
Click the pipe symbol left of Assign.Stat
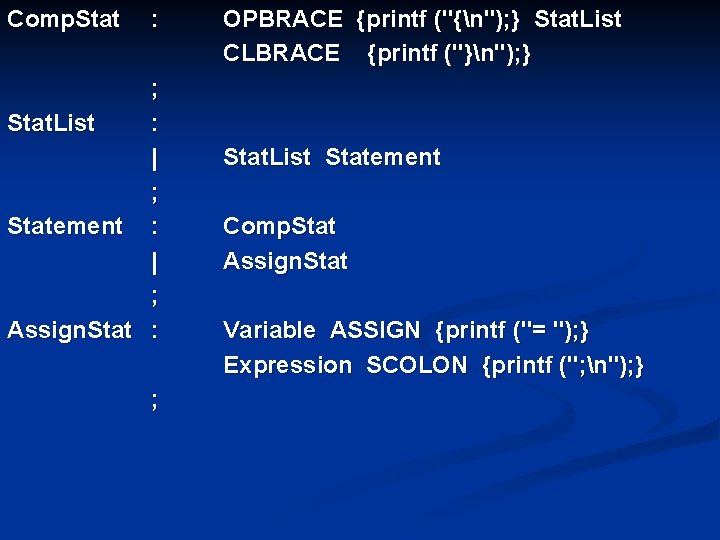coord(153,261)
